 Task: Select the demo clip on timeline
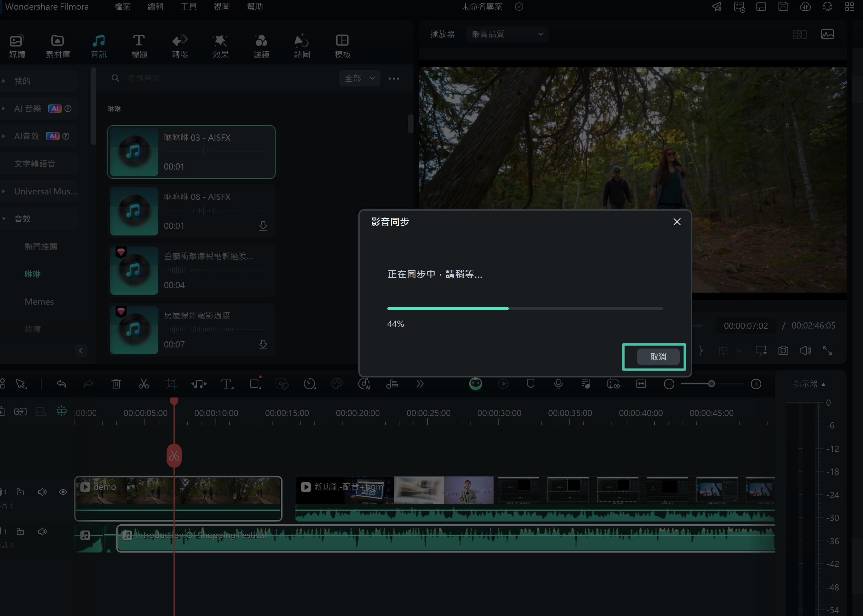click(x=178, y=498)
